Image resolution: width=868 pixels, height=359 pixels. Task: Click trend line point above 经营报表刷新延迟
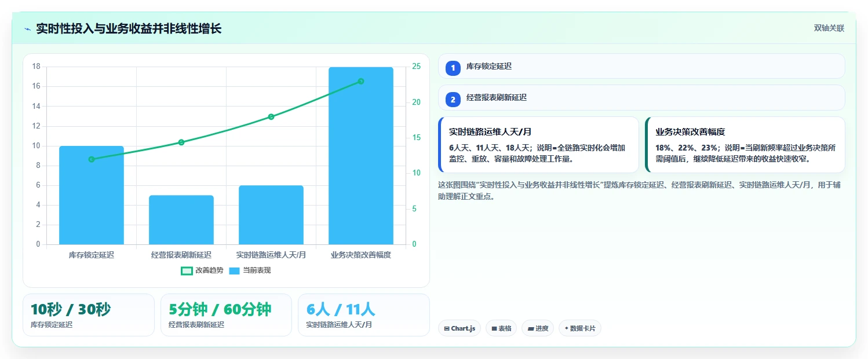(x=181, y=142)
